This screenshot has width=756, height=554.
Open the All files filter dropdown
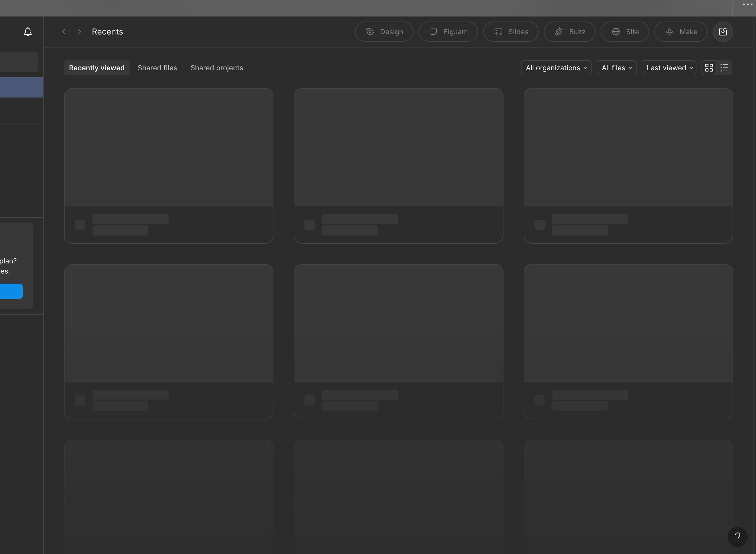pyautogui.click(x=616, y=68)
